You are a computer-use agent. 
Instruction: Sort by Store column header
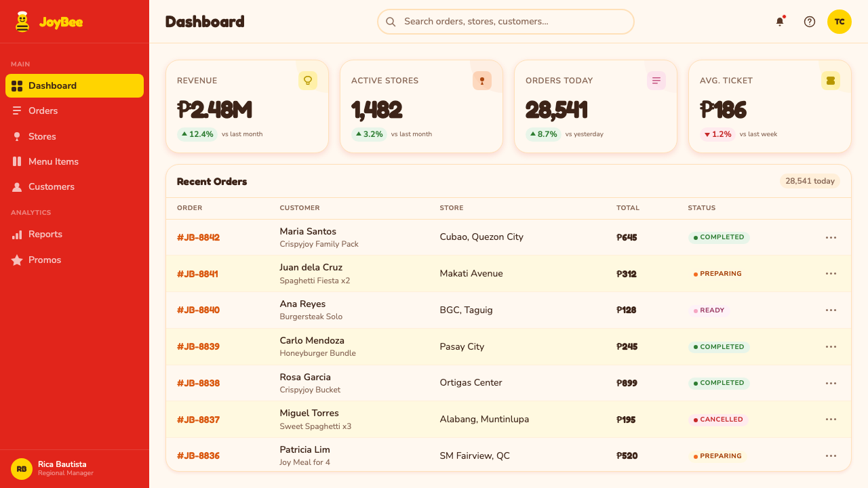pyautogui.click(x=452, y=208)
